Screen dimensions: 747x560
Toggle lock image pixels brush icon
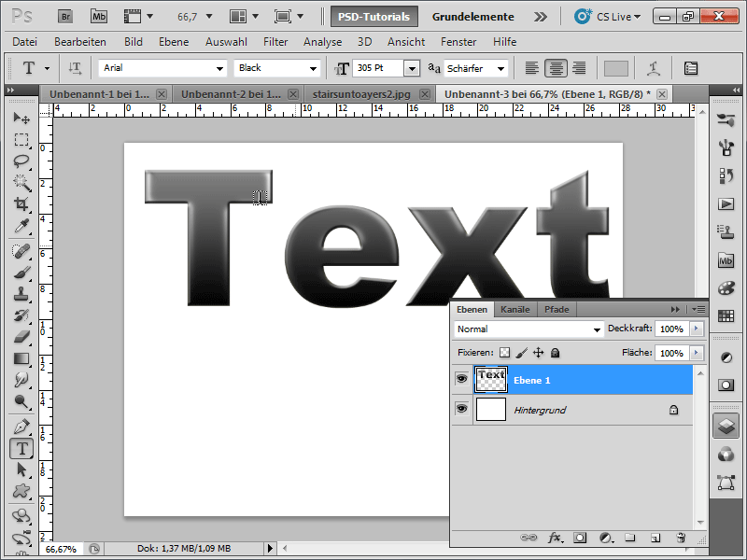click(522, 353)
